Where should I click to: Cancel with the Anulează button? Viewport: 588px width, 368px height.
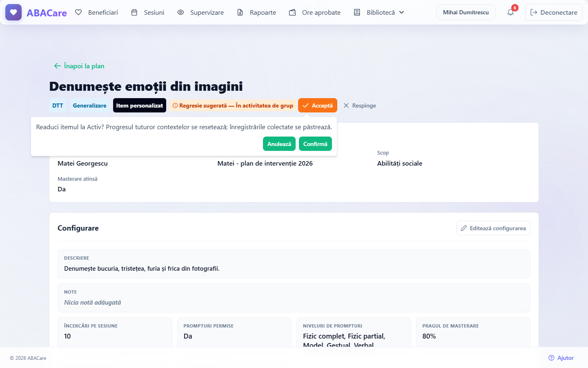click(279, 144)
